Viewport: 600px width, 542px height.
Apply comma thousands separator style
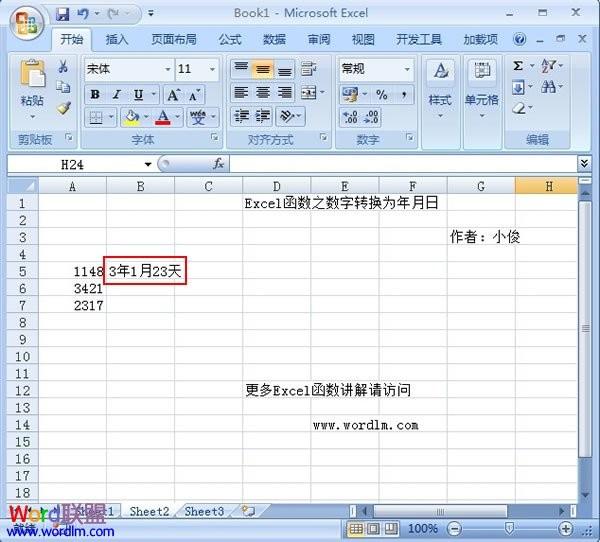click(404, 95)
